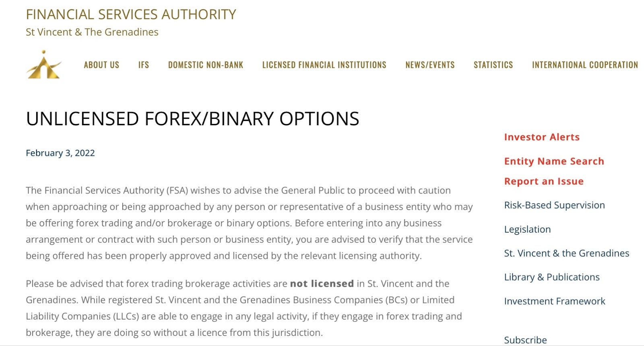Open Library & Publications link
The image size is (644, 346).
click(552, 277)
